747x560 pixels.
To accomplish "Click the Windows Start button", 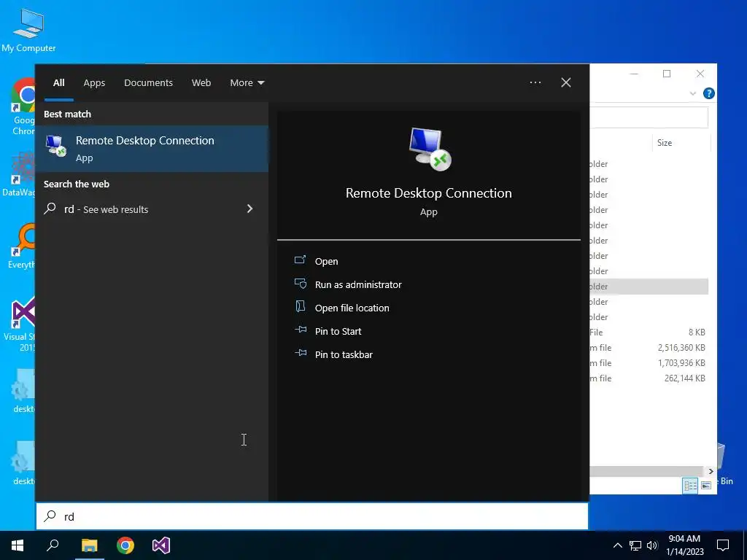I will point(18,545).
